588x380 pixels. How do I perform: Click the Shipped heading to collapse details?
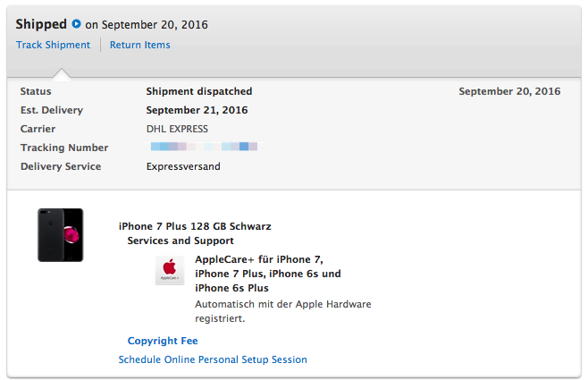pyautogui.click(x=41, y=24)
